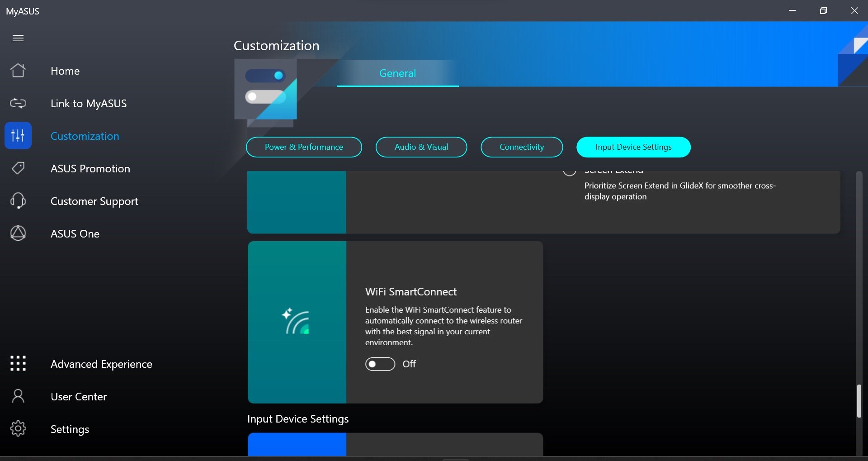Click the ASUS Promotion tag icon

pyautogui.click(x=18, y=168)
